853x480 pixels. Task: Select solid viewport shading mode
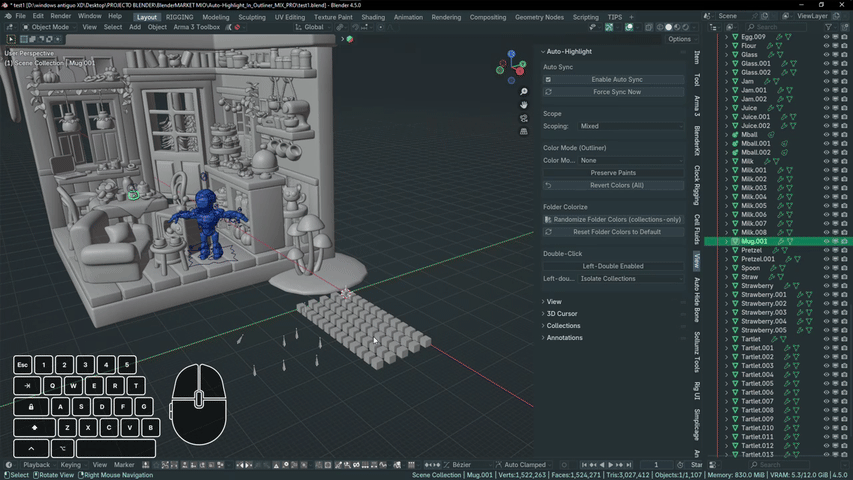coord(669,27)
